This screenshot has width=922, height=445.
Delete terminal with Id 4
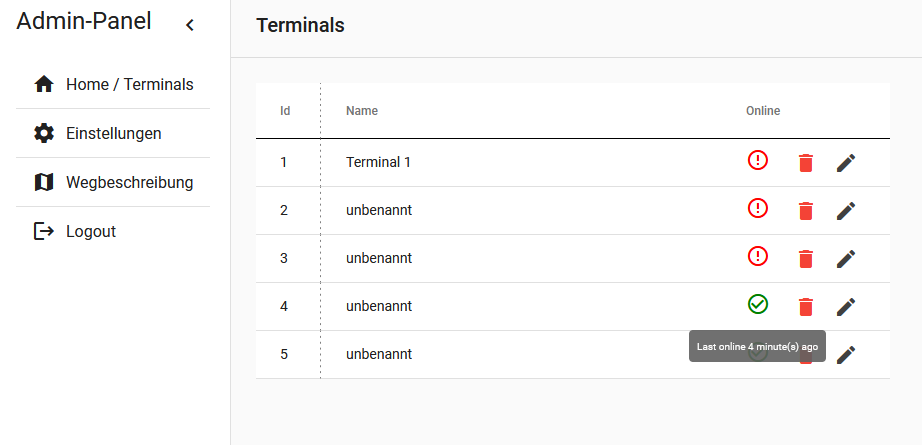point(806,306)
